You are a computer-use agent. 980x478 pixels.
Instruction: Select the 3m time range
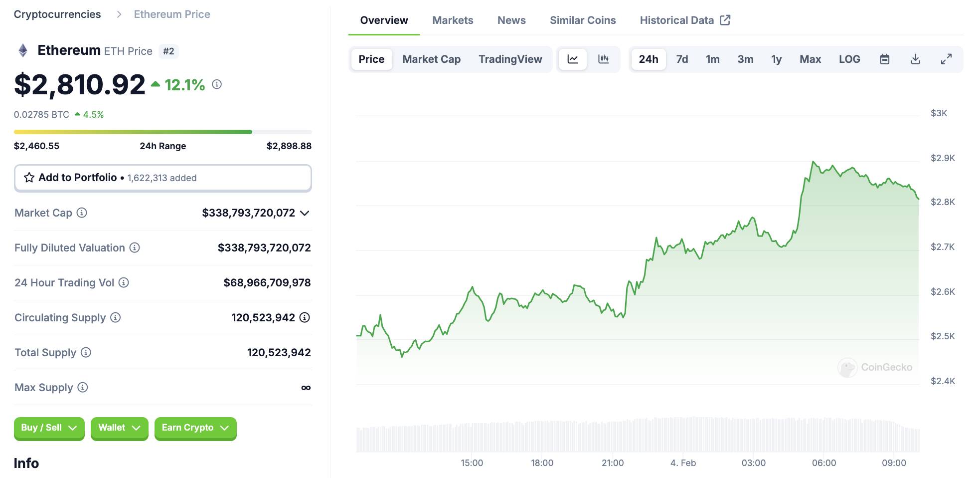point(745,59)
